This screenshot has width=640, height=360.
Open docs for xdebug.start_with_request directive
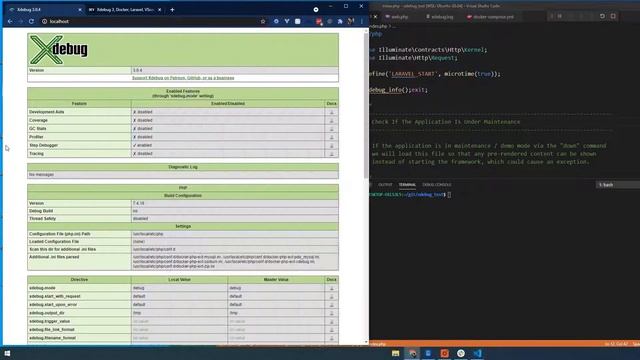[331, 296]
